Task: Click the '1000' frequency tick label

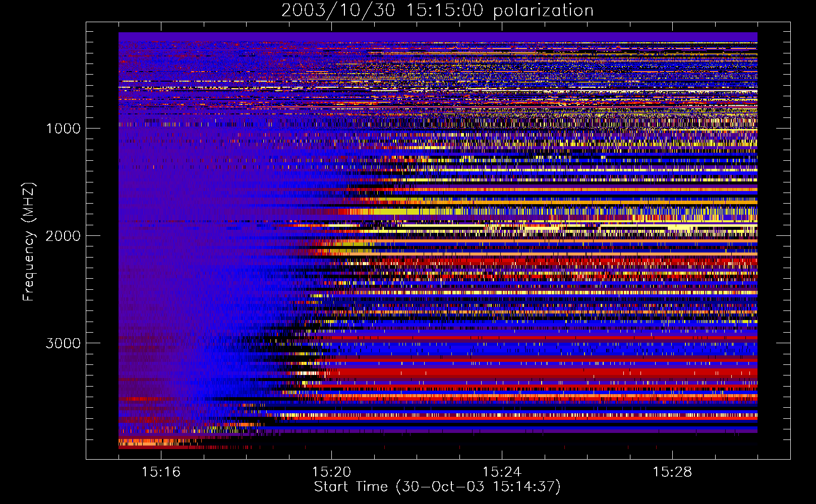Action: coord(63,129)
